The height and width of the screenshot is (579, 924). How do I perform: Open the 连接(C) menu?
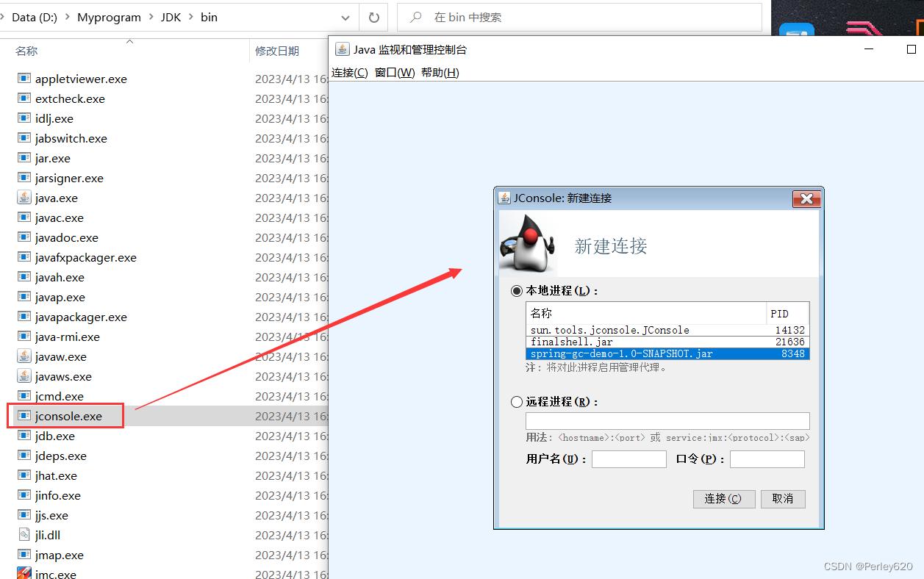(x=350, y=72)
